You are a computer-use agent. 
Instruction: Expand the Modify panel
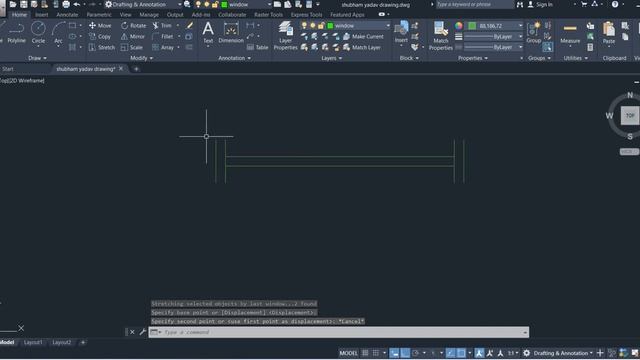click(x=141, y=58)
